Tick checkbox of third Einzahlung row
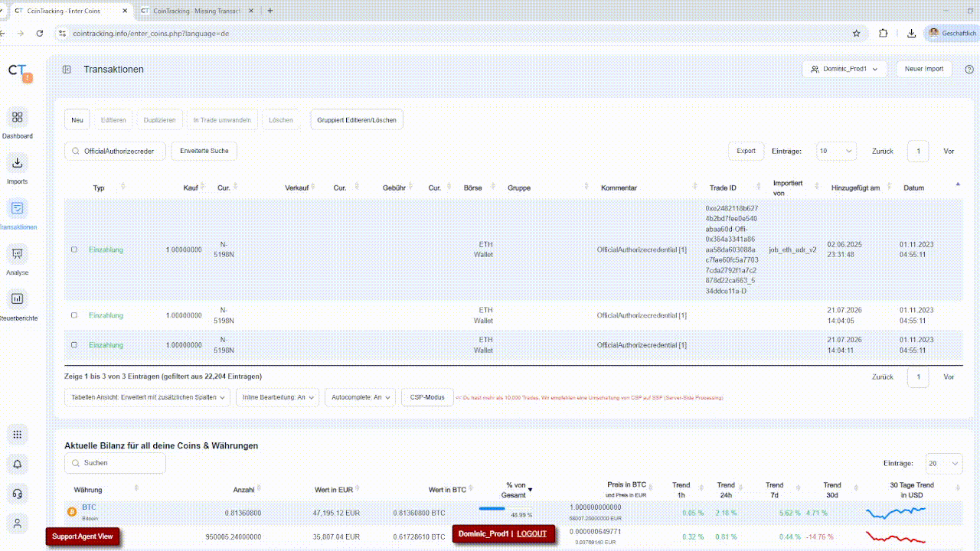The height and width of the screenshot is (551, 980). pos(74,345)
